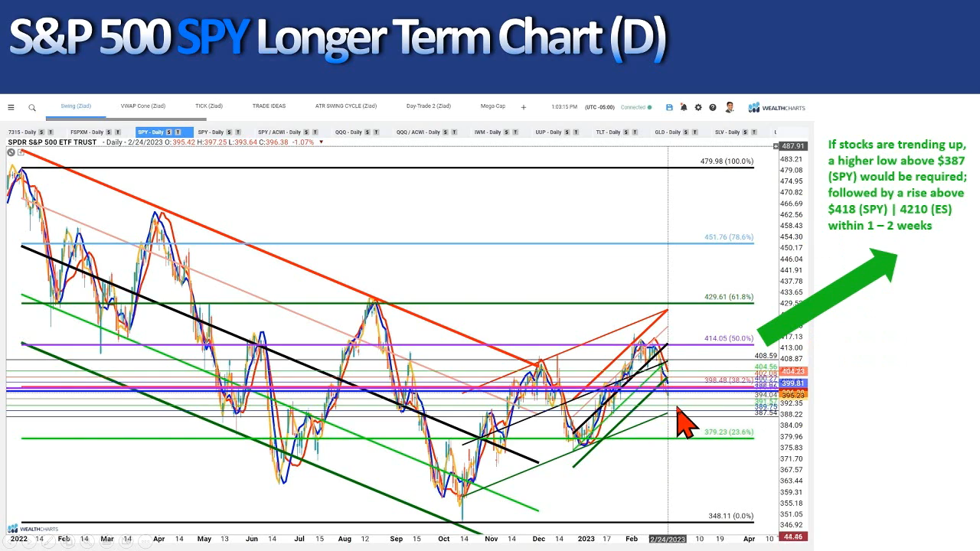Select the ATR SWING CYCLE (Ziad) tab
Viewport: 980px width, 551px height.
(x=346, y=106)
